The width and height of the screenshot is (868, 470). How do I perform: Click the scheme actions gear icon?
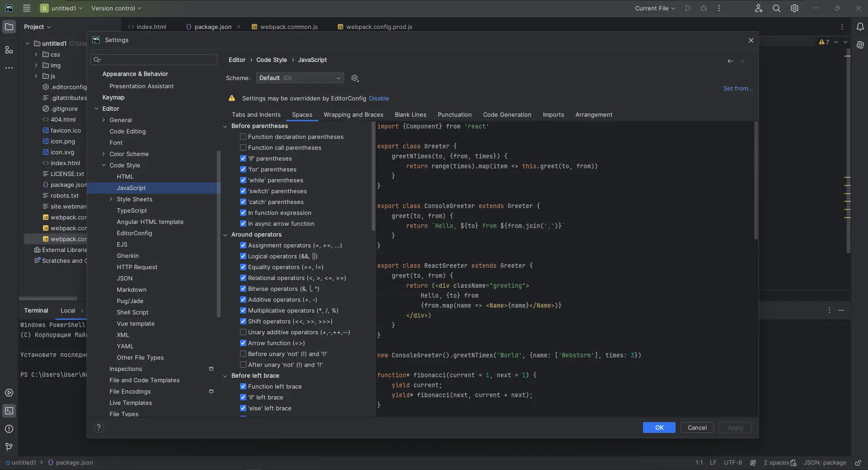tap(355, 78)
